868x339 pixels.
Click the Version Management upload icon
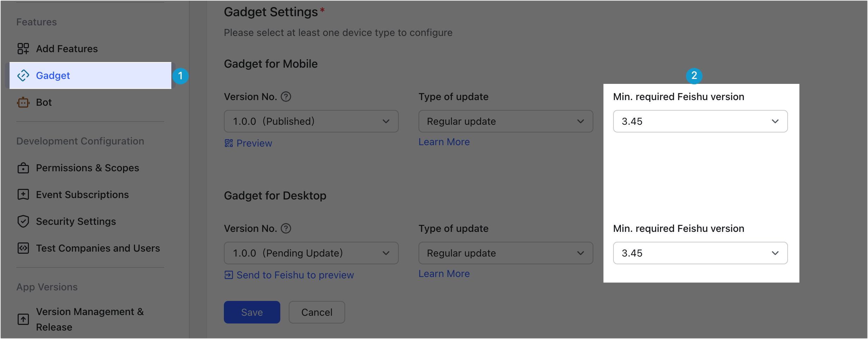[23, 319]
